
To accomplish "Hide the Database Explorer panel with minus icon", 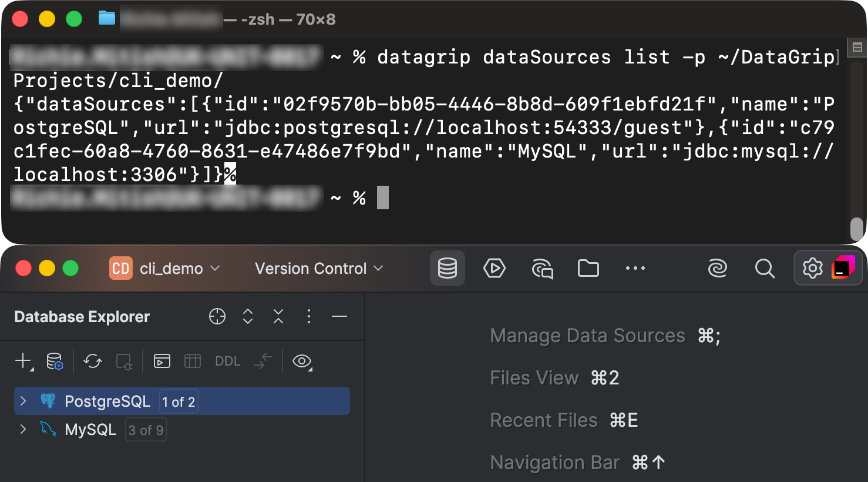I will click(x=339, y=316).
